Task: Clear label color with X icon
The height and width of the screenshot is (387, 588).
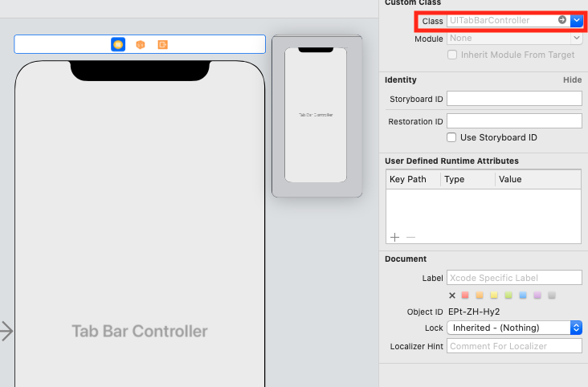Action: pos(452,295)
